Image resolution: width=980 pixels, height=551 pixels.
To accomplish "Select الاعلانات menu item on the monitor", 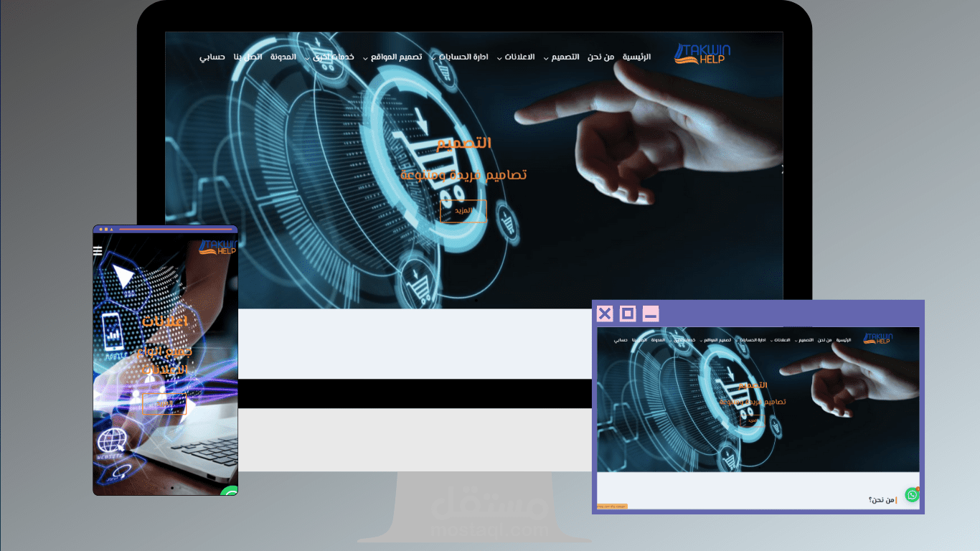I will point(520,57).
